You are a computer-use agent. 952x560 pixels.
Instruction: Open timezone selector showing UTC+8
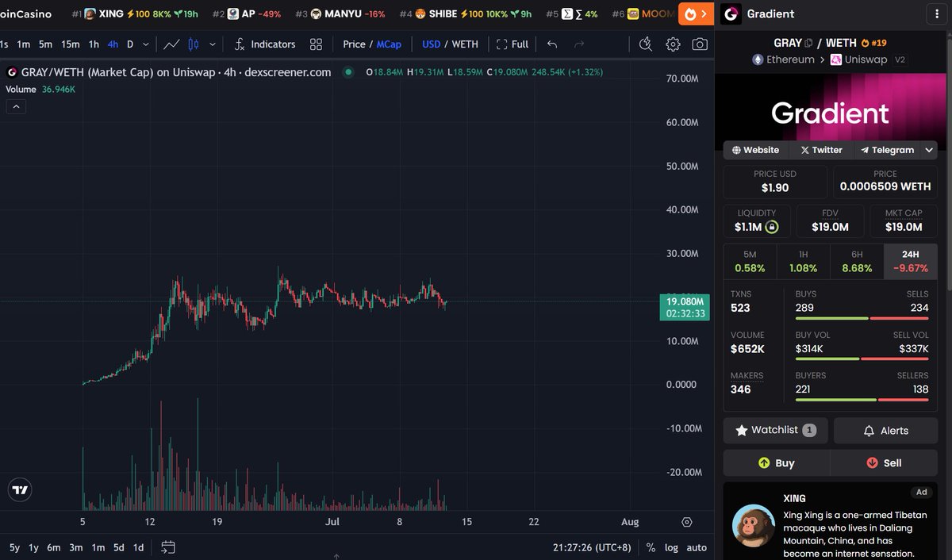coord(592,547)
